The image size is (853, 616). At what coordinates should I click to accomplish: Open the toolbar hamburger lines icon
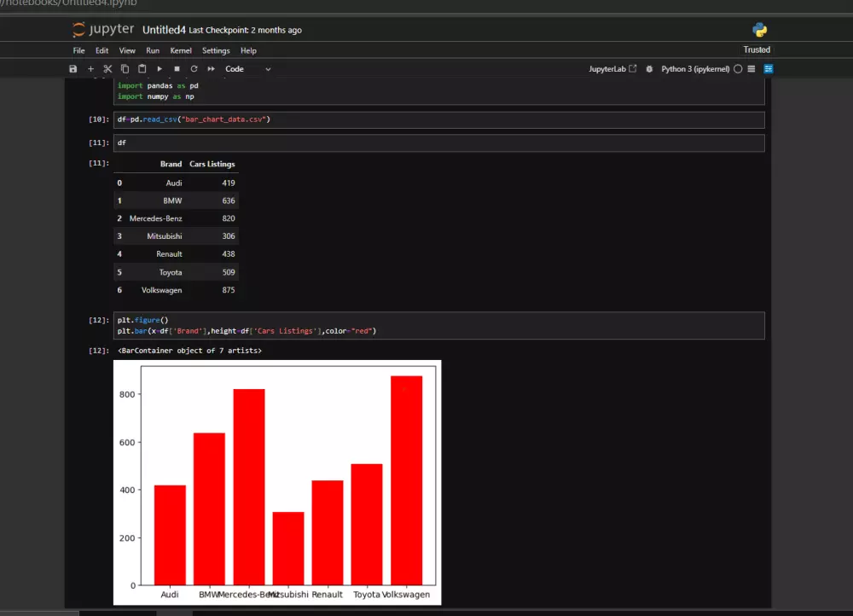coord(751,69)
